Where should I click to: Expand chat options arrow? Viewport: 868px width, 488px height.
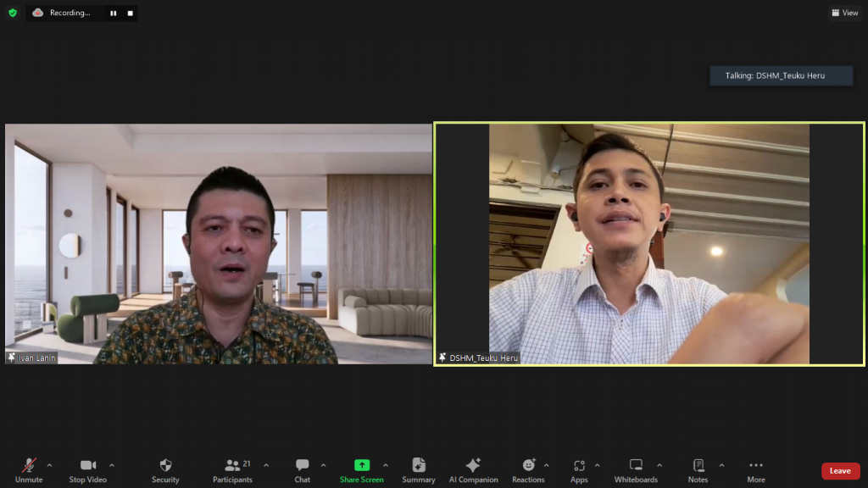[x=323, y=465]
